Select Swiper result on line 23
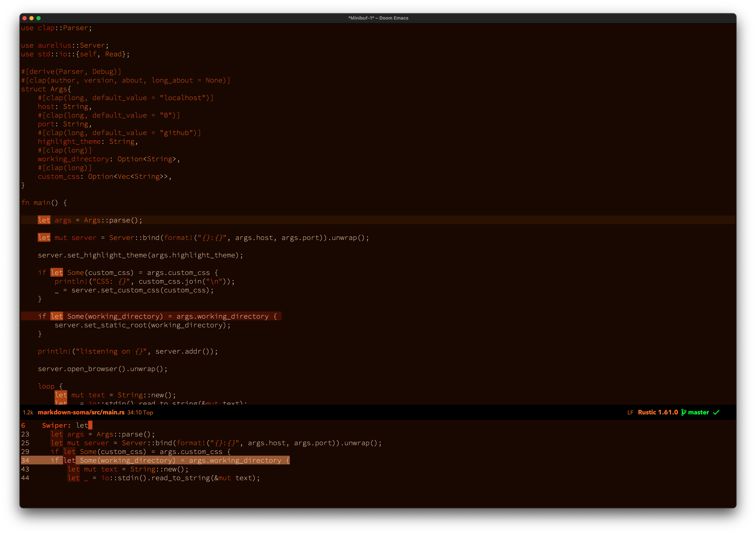 tap(102, 434)
